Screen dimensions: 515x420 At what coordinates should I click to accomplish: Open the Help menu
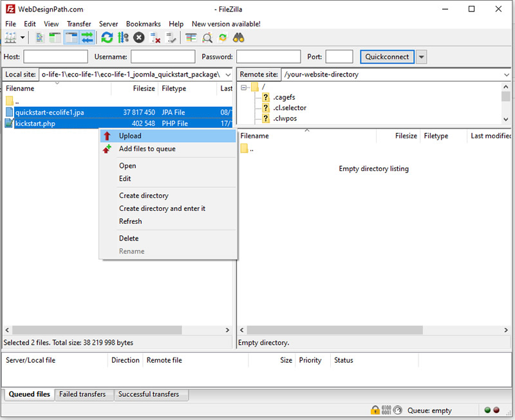coord(176,24)
